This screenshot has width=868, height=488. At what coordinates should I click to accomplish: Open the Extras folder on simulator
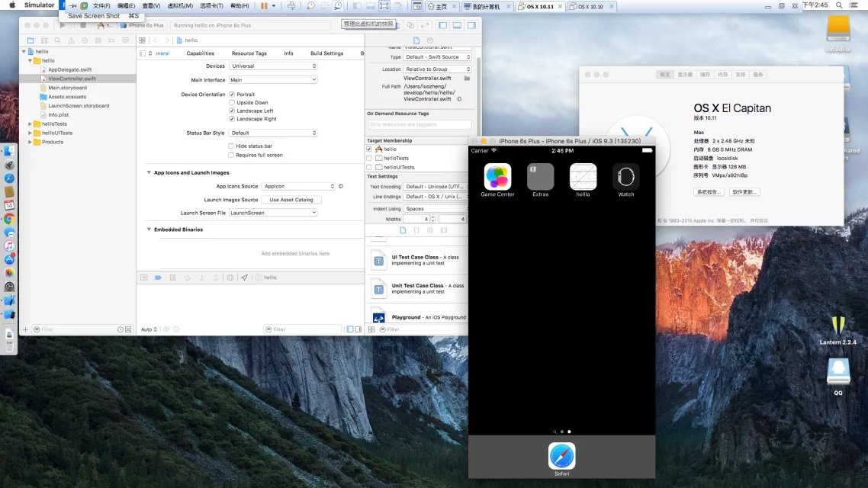(540, 177)
